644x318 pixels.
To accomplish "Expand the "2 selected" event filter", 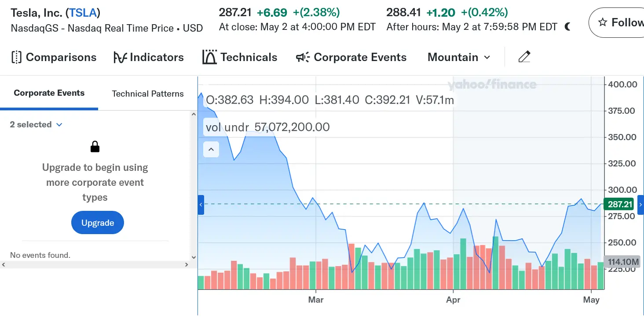I will pyautogui.click(x=36, y=125).
